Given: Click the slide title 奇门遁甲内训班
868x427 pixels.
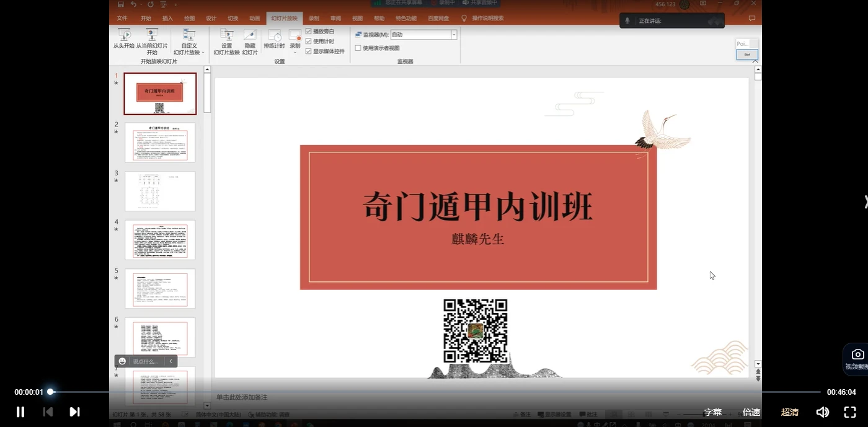Looking at the screenshot, I should 477,206.
